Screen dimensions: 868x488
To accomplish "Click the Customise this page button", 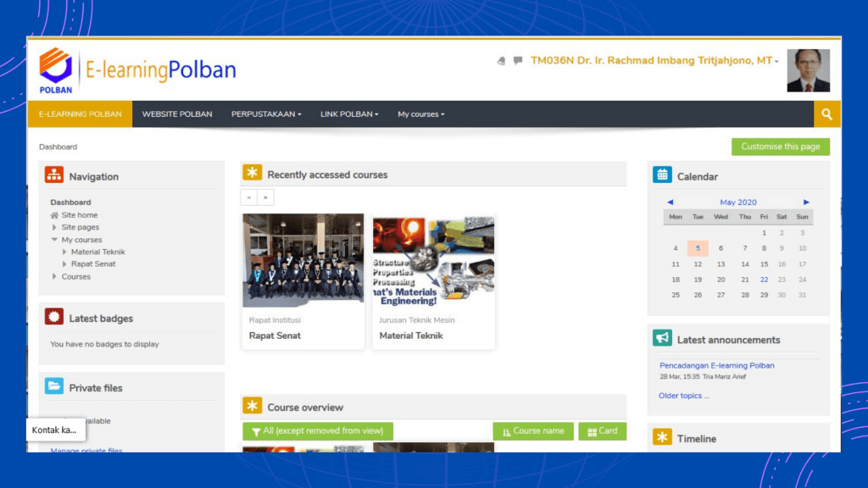I will click(x=780, y=147).
